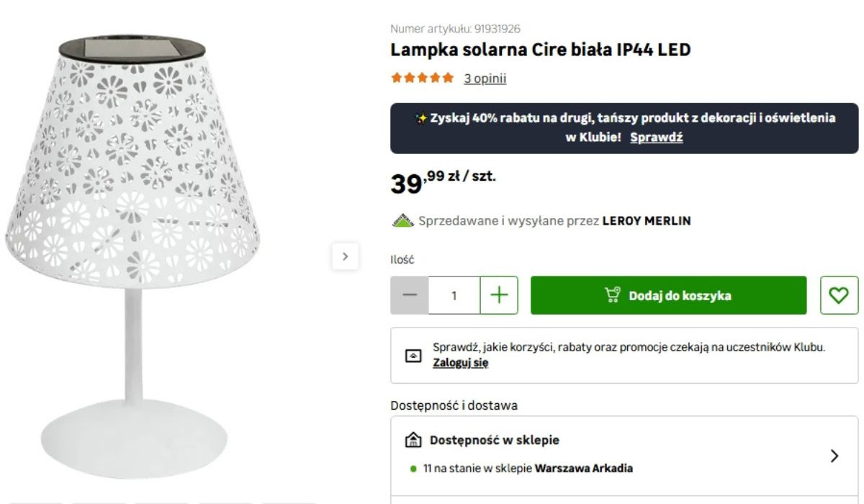This screenshot has height=504, width=864.
Task: Click the store building icon
Action: 413,440
